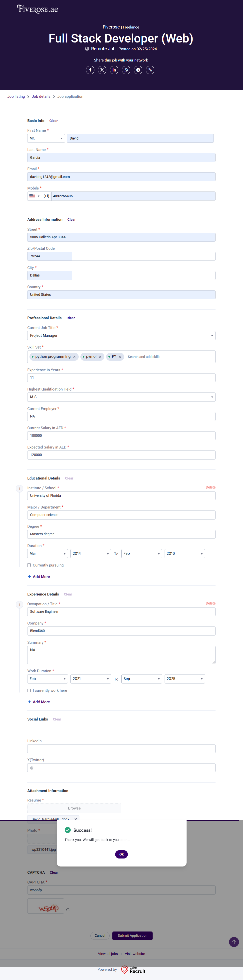The height and width of the screenshot is (980, 243).
Task: Share job on Facebook icon
Action: 90,70
